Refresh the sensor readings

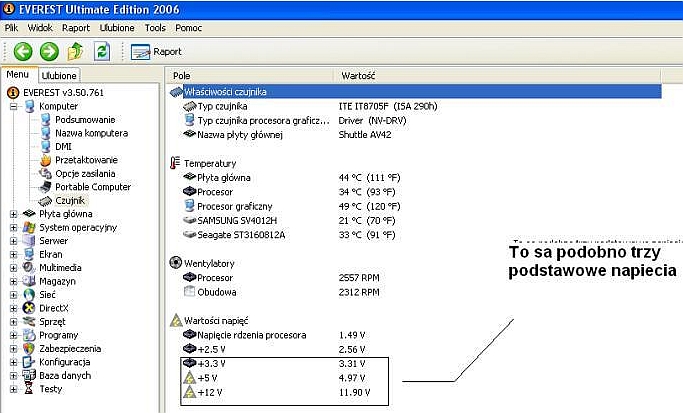point(102,51)
